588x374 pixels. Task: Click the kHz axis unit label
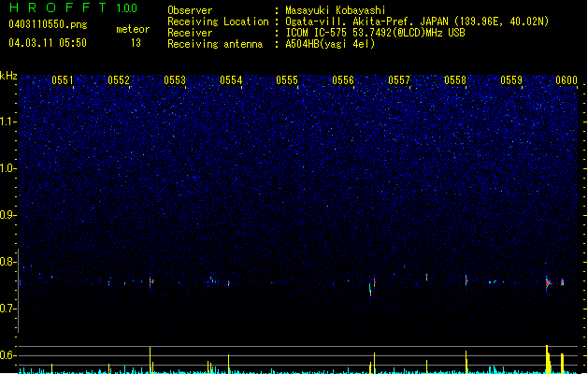(x=8, y=76)
